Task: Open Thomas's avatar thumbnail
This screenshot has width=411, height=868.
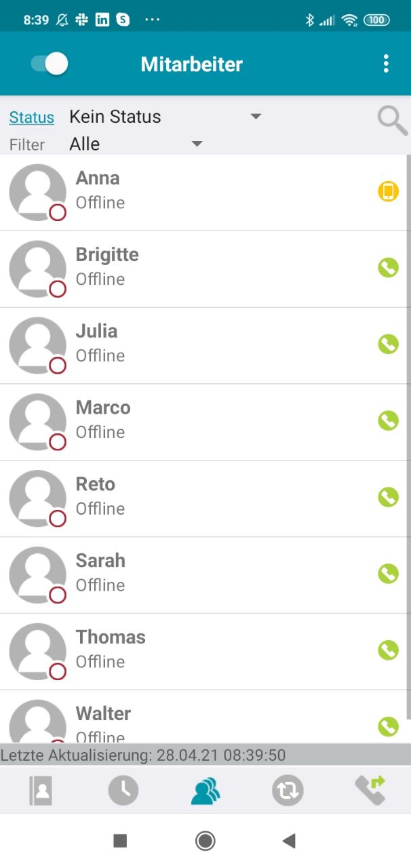Action: 37,652
